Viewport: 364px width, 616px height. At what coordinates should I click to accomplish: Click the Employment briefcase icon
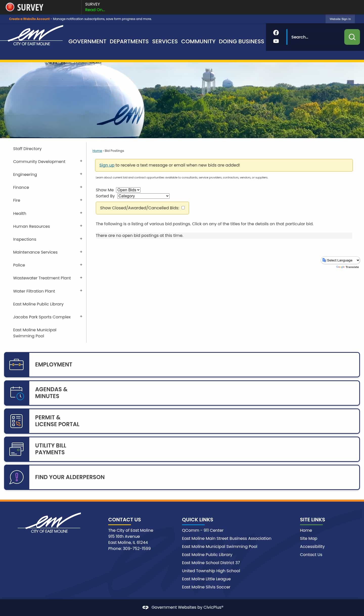pos(16,364)
